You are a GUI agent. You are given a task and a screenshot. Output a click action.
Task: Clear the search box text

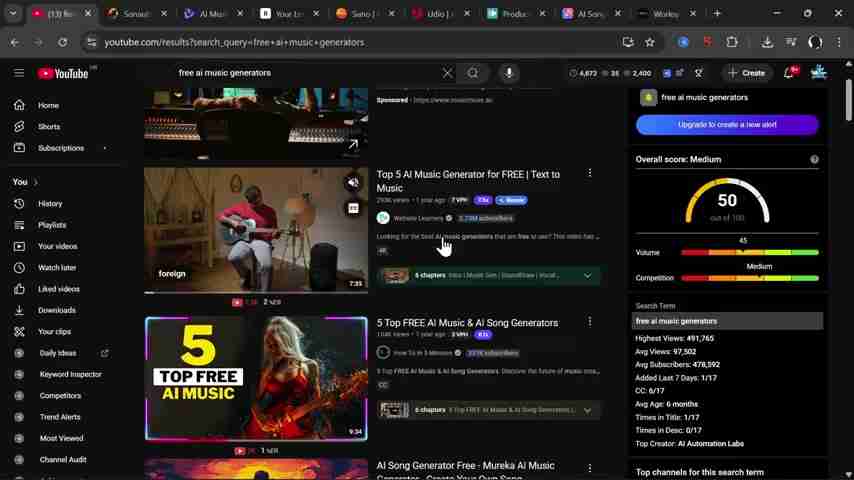point(447,73)
